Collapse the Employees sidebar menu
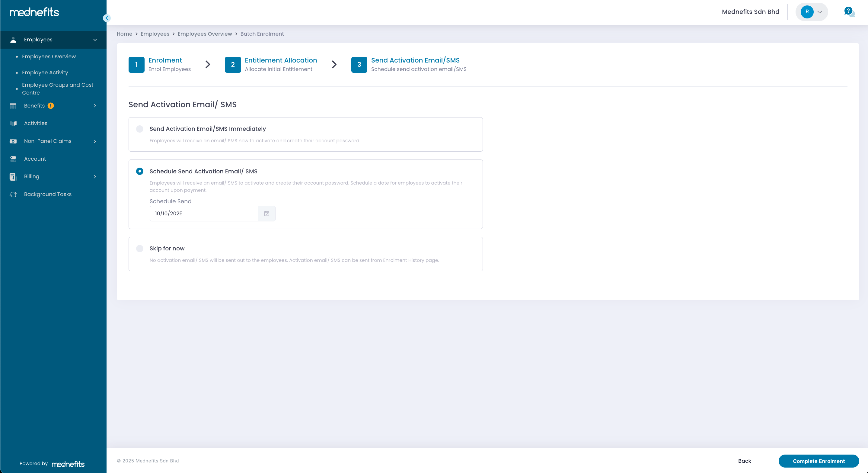The width and height of the screenshot is (868, 473). tap(95, 40)
